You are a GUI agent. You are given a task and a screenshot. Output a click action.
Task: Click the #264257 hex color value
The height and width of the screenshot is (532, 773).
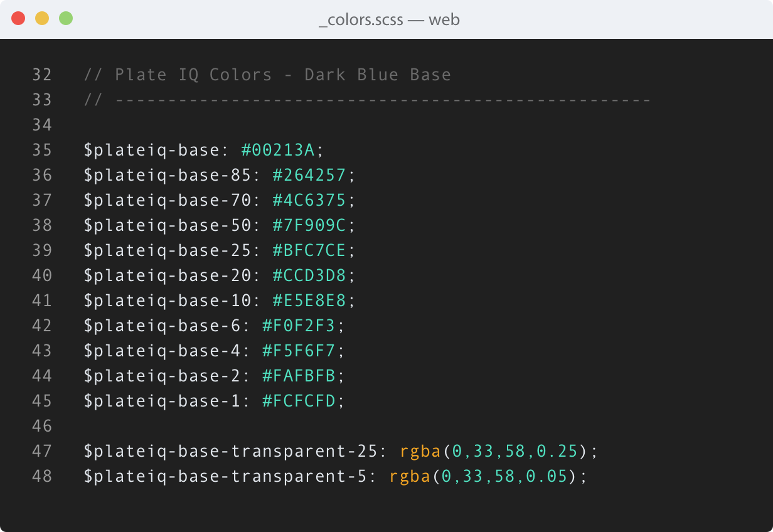309,175
